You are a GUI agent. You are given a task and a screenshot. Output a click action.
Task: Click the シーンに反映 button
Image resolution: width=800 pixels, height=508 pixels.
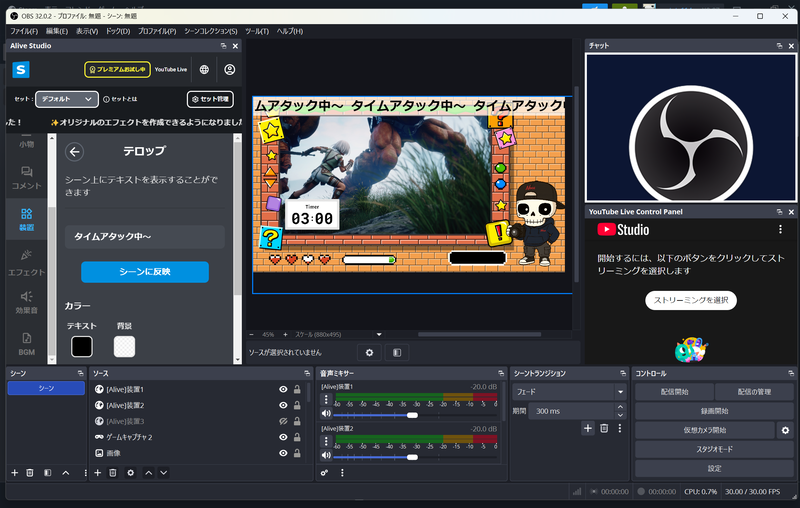tap(145, 272)
